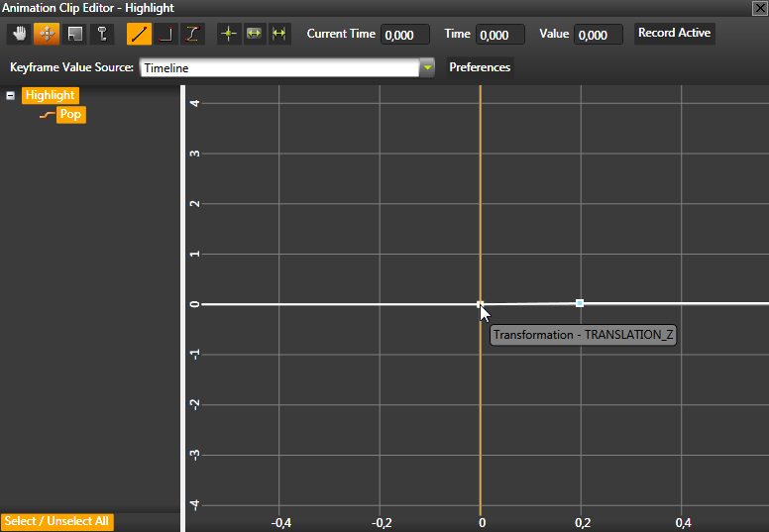Click the last green arrows toolbar icon
Screen dimensions: 769x532
279,34
